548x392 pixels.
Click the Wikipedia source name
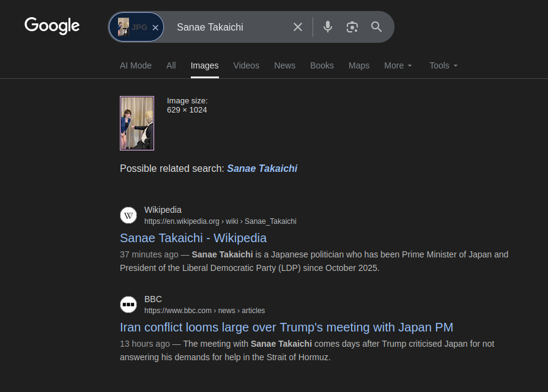[163, 210]
